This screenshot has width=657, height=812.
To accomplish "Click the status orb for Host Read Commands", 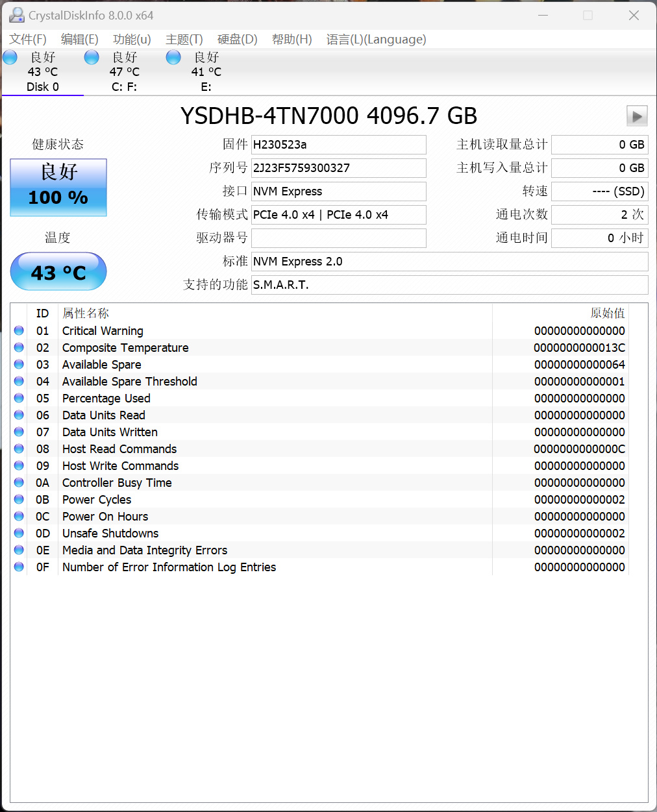I will [x=19, y=449].
